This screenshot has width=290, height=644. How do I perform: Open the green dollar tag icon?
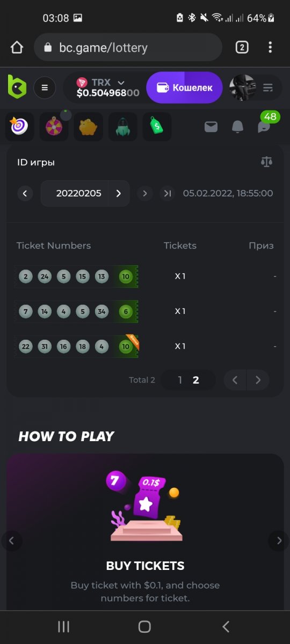pyautogui.click(x=157, y=127)
